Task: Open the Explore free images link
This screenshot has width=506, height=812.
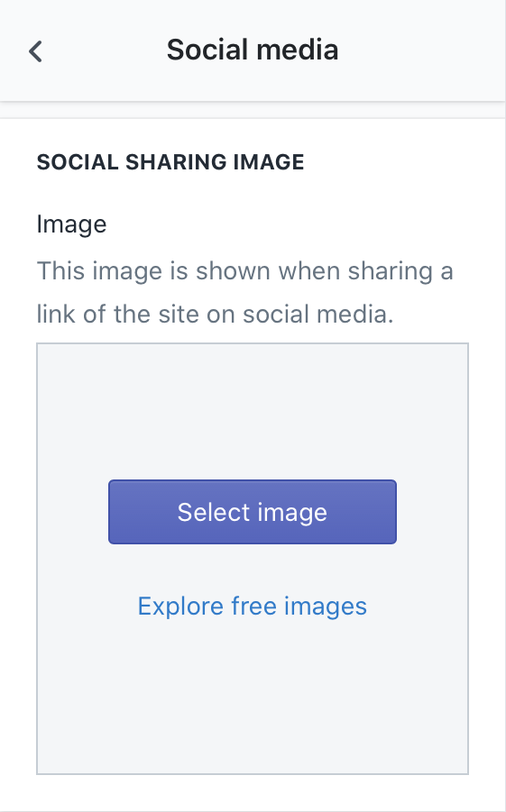Action: pos(253,606)
